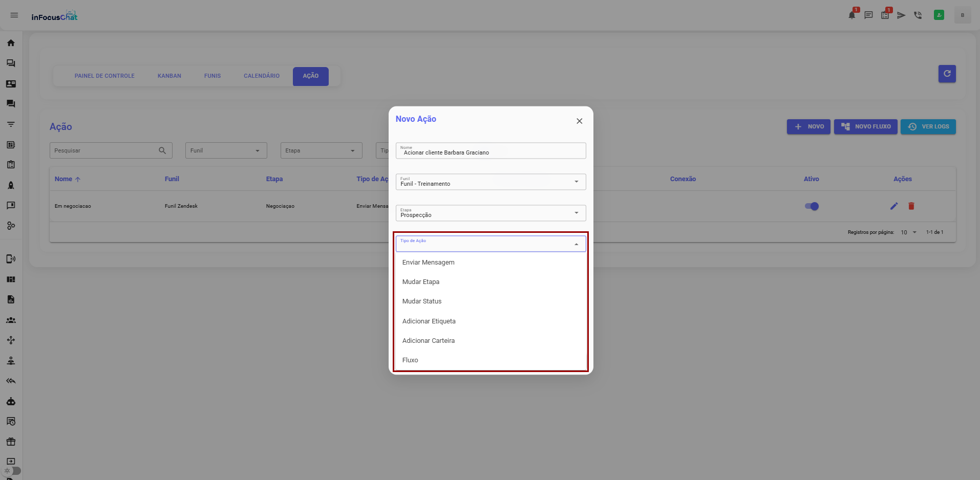Open the hamburger menu icon
980x480 pixels.
point(14,15)
